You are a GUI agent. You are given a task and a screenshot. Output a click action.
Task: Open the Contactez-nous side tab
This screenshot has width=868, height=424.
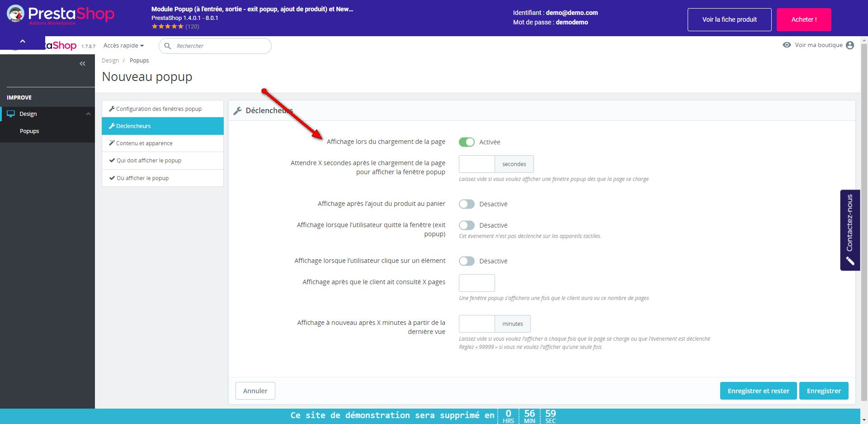(850, 230)
